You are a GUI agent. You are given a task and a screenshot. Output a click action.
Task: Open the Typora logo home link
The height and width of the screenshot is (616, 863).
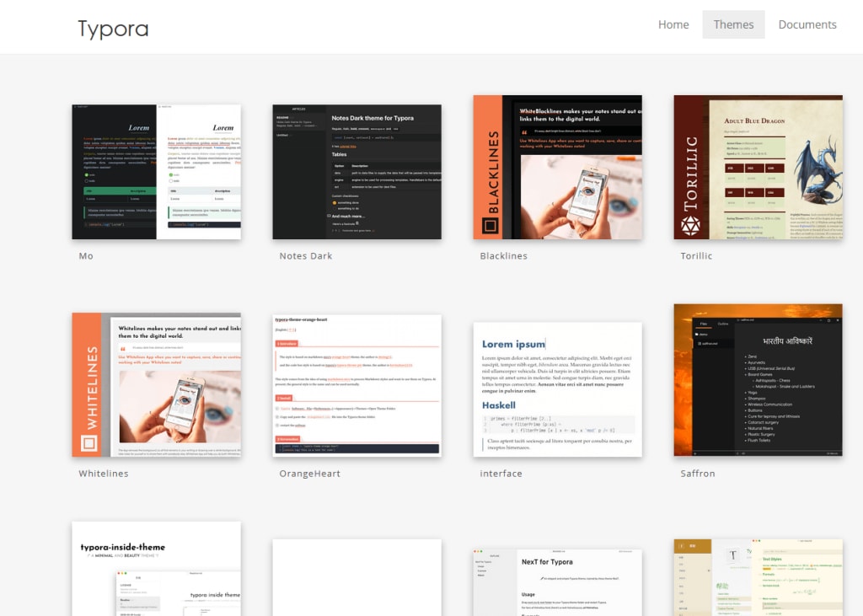click(114, 28)
